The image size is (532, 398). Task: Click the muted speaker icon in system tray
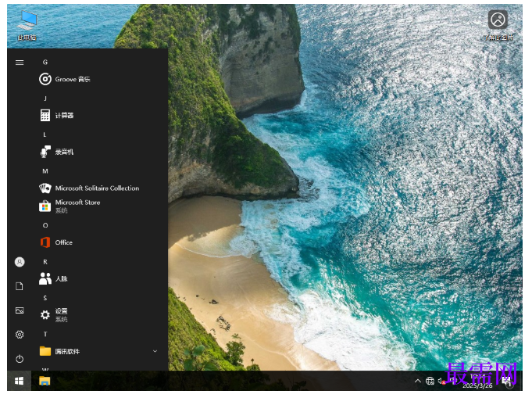[x=441, y=381]
